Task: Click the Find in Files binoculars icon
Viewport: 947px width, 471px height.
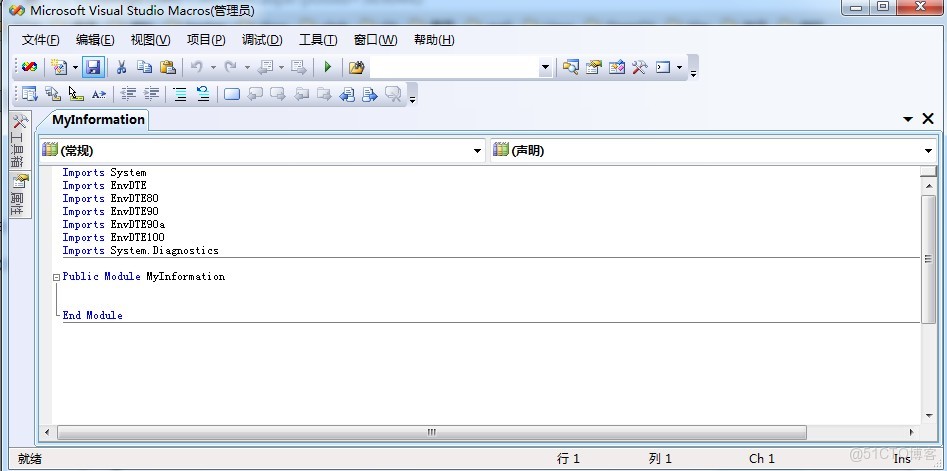Action: click(356, 67)
